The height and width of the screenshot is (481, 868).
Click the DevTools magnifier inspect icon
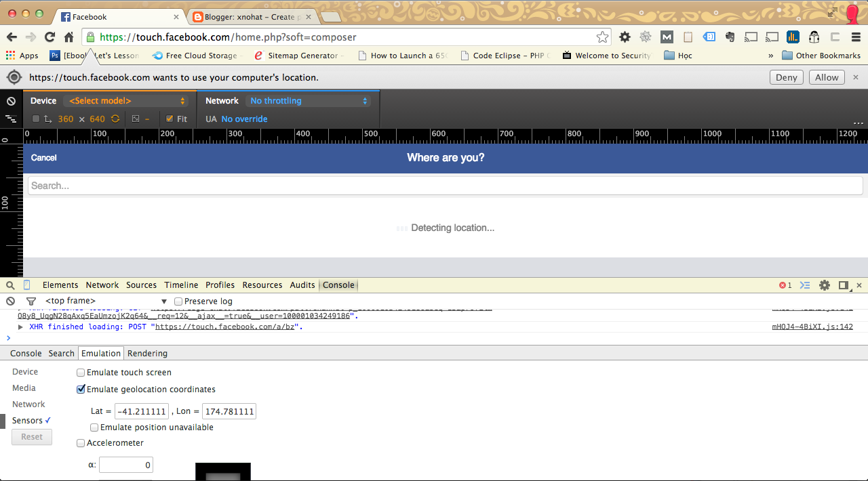(10, 285)
